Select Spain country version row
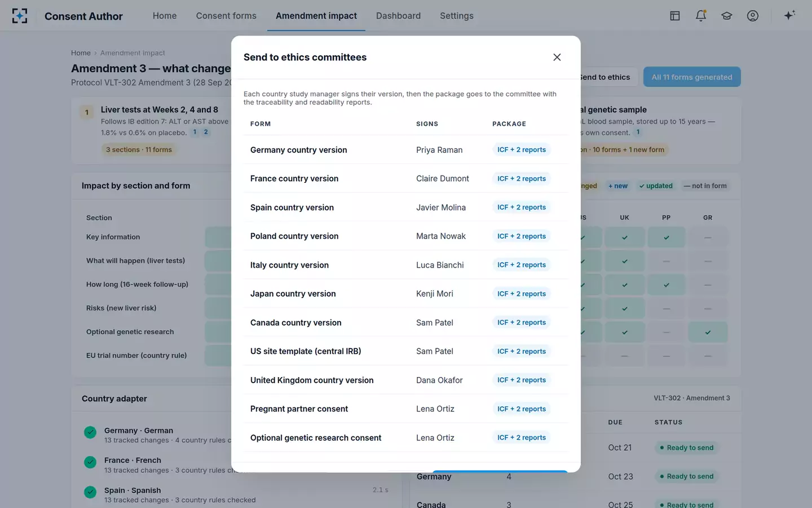 click(406, 207)
